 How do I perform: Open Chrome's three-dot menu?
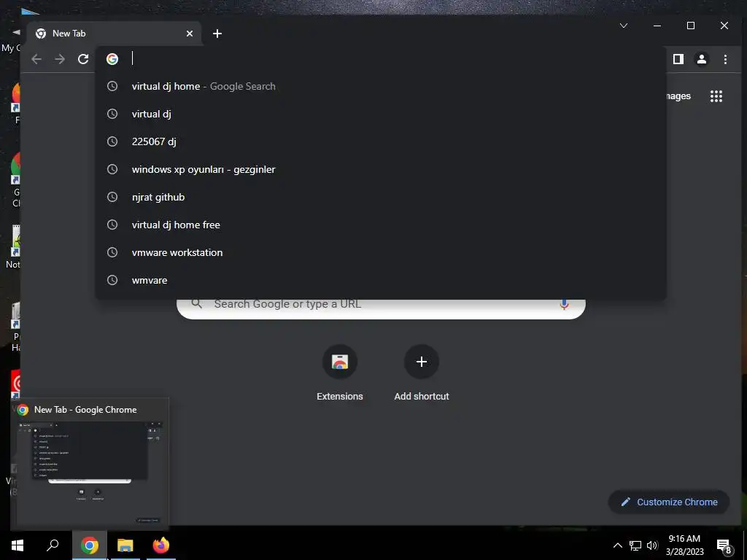click(x=725, y=59)
